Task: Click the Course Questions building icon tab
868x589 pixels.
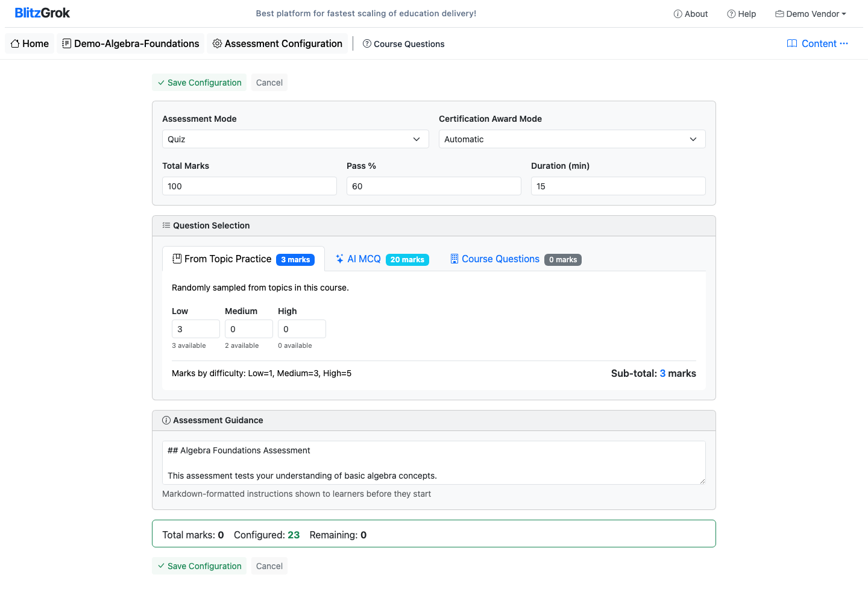Action: (454, 259)
